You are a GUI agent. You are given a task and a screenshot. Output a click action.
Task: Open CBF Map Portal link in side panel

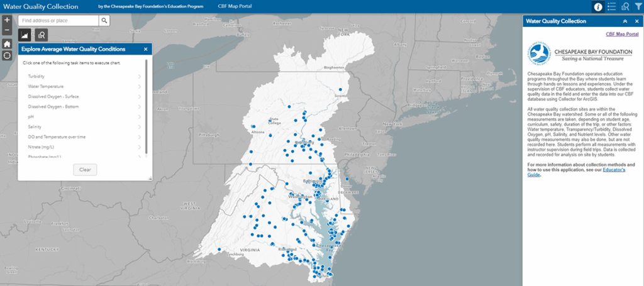pos(622,35)
